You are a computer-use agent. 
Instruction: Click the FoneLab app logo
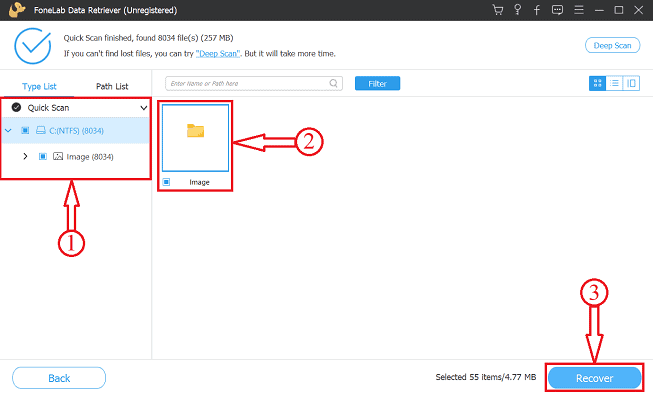point(17,10)
